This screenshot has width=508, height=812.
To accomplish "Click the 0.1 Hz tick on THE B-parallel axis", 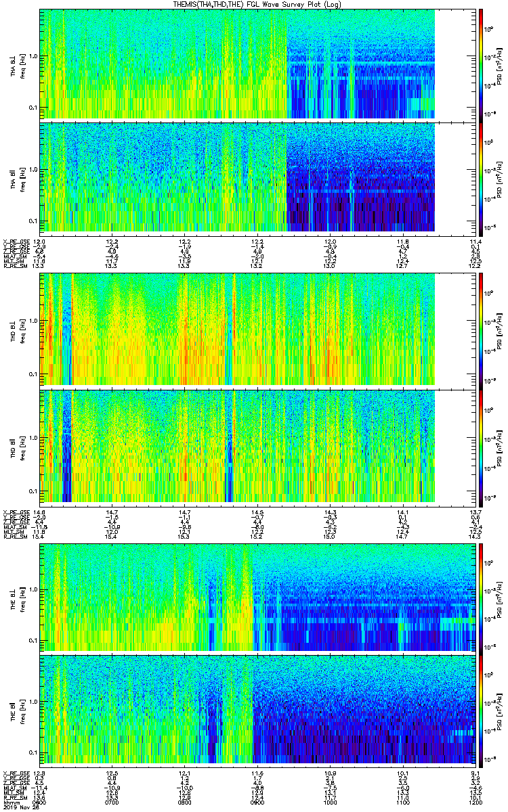I will pyautogui.click(x=32, y=752).
